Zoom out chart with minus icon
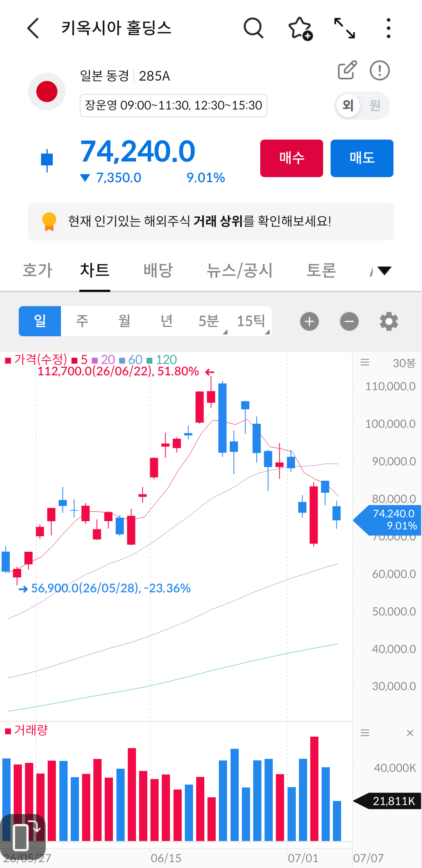 (349, 321)
